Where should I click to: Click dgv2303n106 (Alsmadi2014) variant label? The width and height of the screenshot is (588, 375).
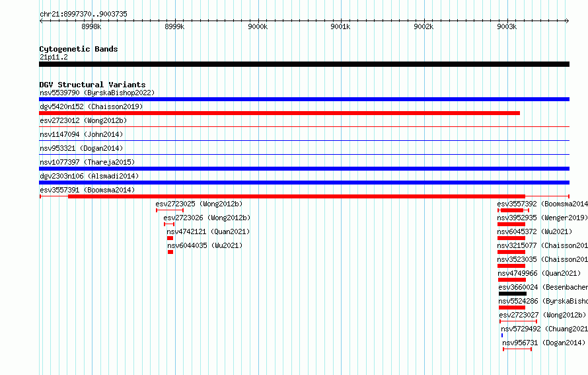(x=89, y=176)
